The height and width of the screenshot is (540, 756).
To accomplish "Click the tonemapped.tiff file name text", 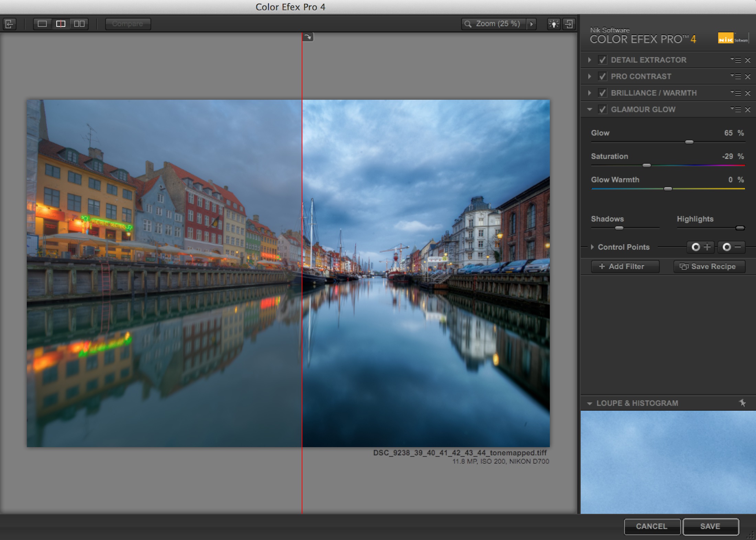I will (x=460, y=453).
